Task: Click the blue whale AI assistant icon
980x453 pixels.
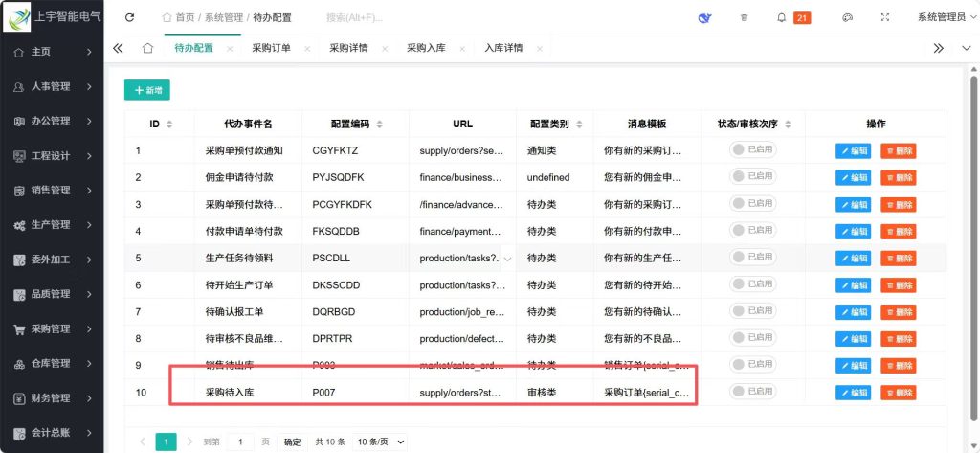Action: click(x=705, y=17)
